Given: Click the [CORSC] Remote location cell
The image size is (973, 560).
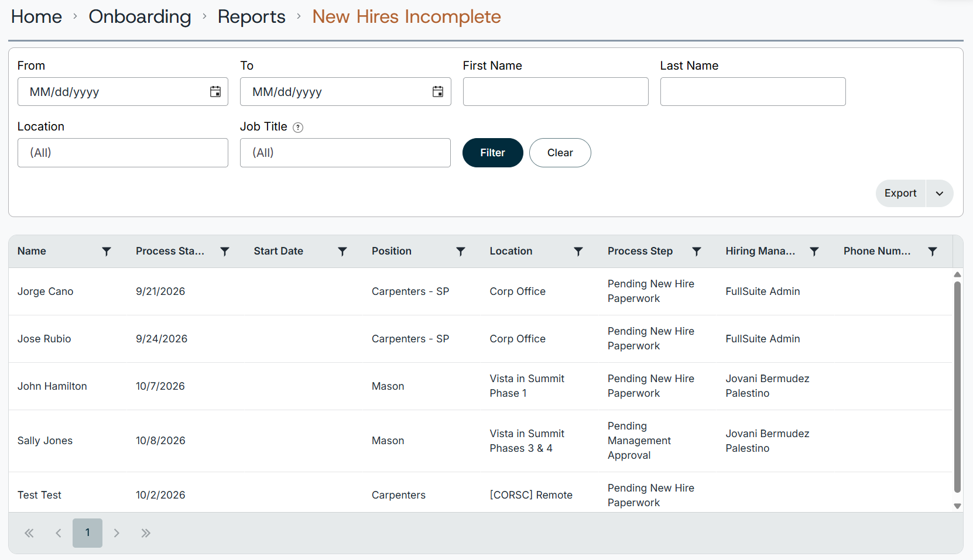Looking at the screenshot, I should point(531,495).
